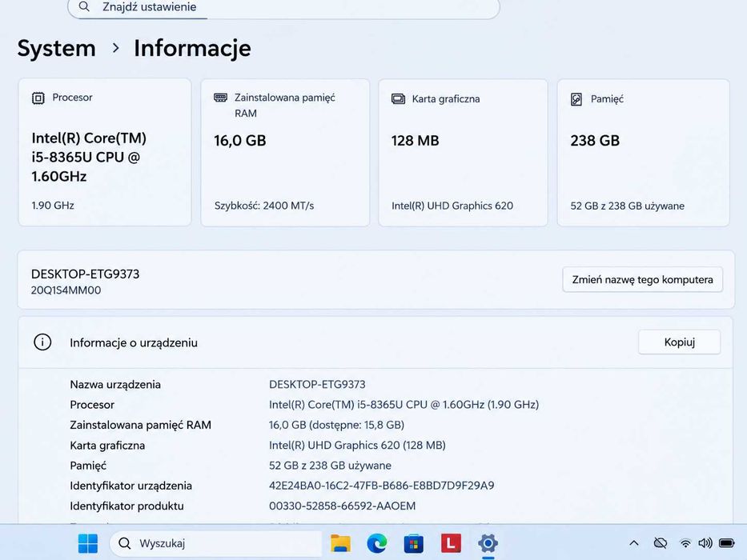This screenshot has height=560, width=747.
Task: Select processor value i5-8365U in device list
Action: (404, 405)
